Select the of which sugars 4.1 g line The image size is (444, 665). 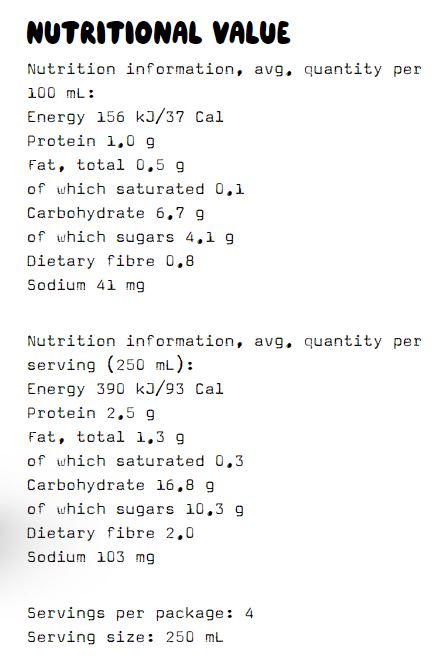point(130,238)
